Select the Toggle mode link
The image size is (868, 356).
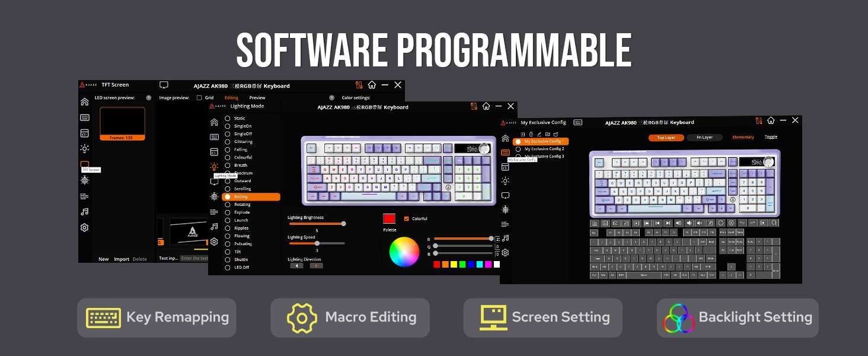pyautogui.click(x=771, y=137)
